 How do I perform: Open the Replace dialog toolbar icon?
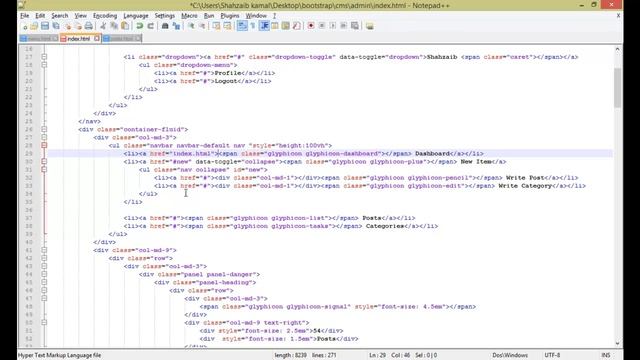click(x=176, y=26)
